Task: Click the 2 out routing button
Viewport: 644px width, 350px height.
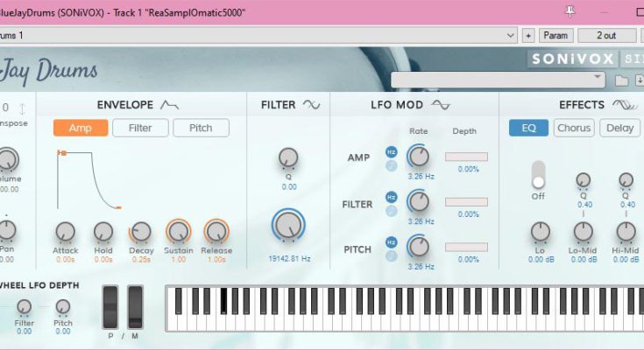Action: pos(606,36)
